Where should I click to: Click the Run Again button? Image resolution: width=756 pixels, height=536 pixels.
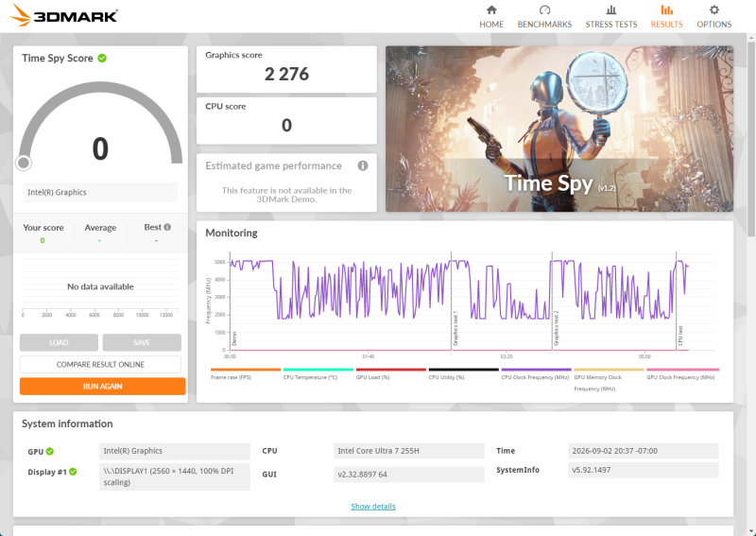pos(103,387)
